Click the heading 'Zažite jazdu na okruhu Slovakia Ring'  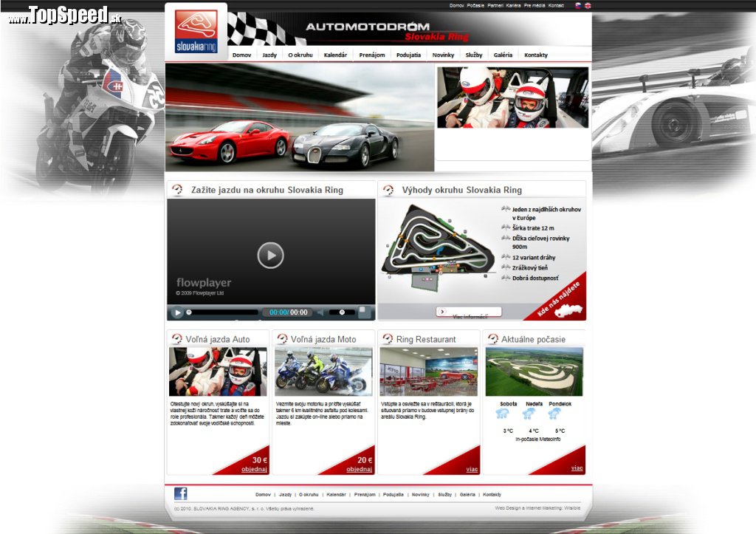tap(267, 190)
